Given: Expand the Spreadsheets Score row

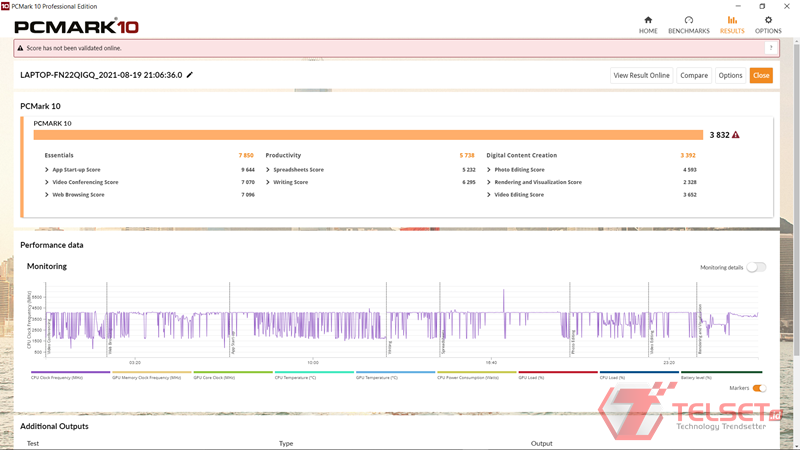Looking at the screenshot, I should (x=268, y=170).
